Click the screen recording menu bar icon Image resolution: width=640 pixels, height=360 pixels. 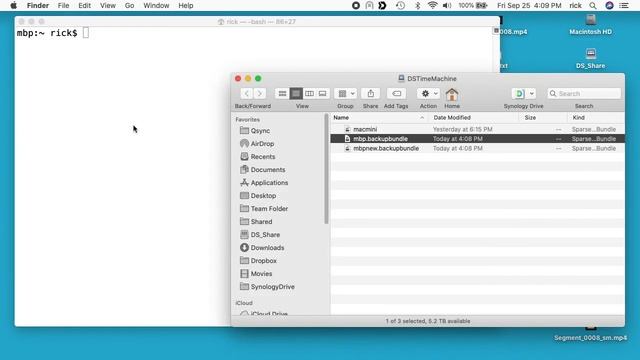(x=356, y=6)
